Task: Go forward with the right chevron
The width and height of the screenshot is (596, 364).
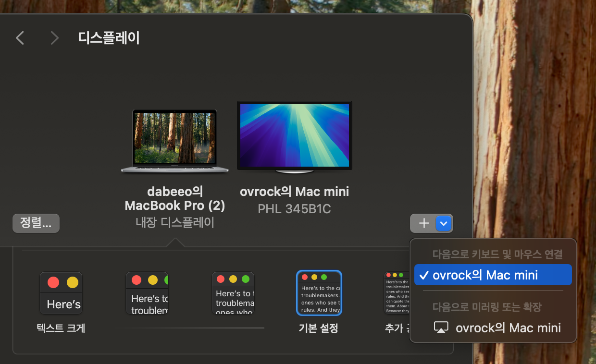Action: coord(55,38)
